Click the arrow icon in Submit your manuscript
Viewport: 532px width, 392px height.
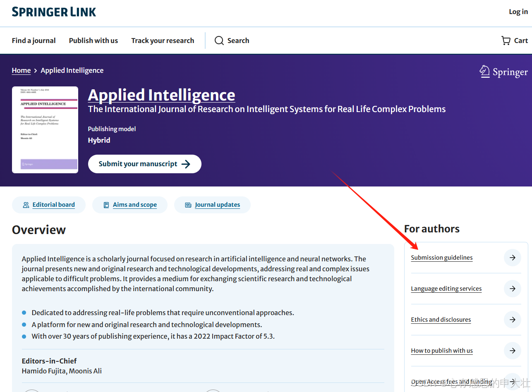[186, 164]
